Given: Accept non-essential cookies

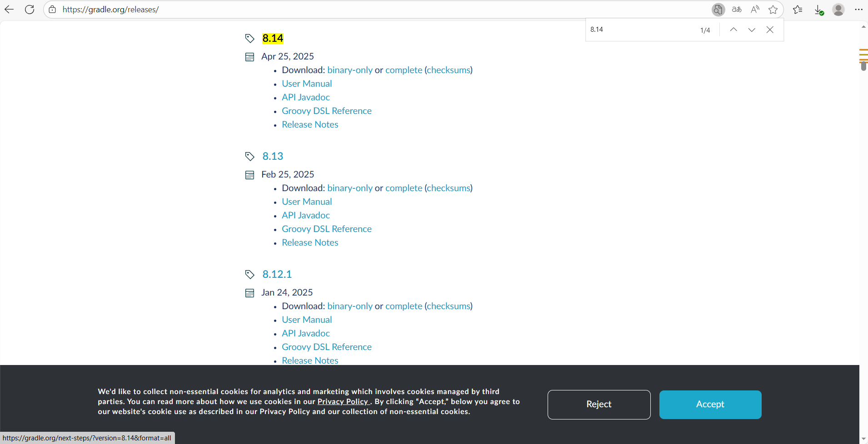Looking at the screenshot, I should (x=710, y=405).
